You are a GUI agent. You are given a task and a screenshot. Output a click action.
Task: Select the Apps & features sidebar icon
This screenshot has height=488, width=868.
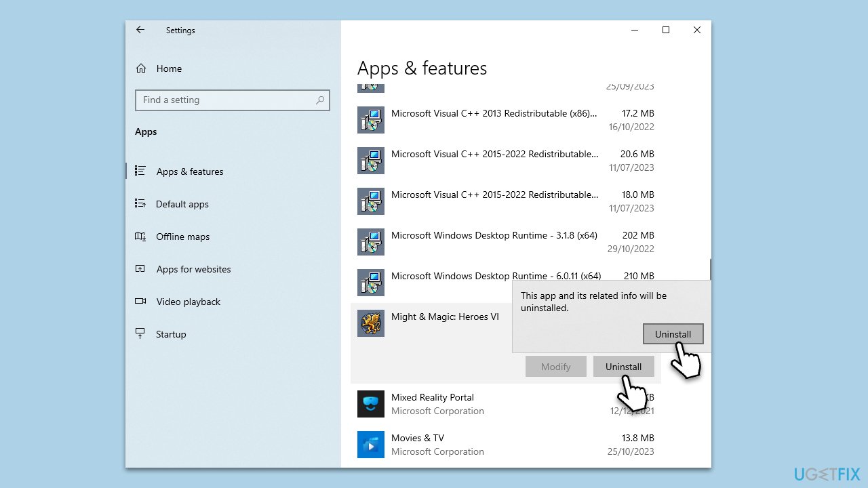pos(140,171)
